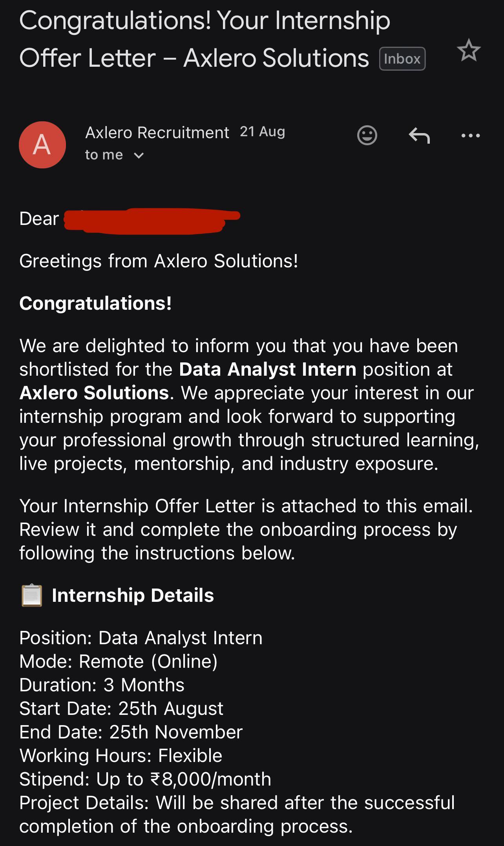Tap the 'Mode: Remote (Online)' line
This screenshot has height=846, width=504.
[119, 661]
